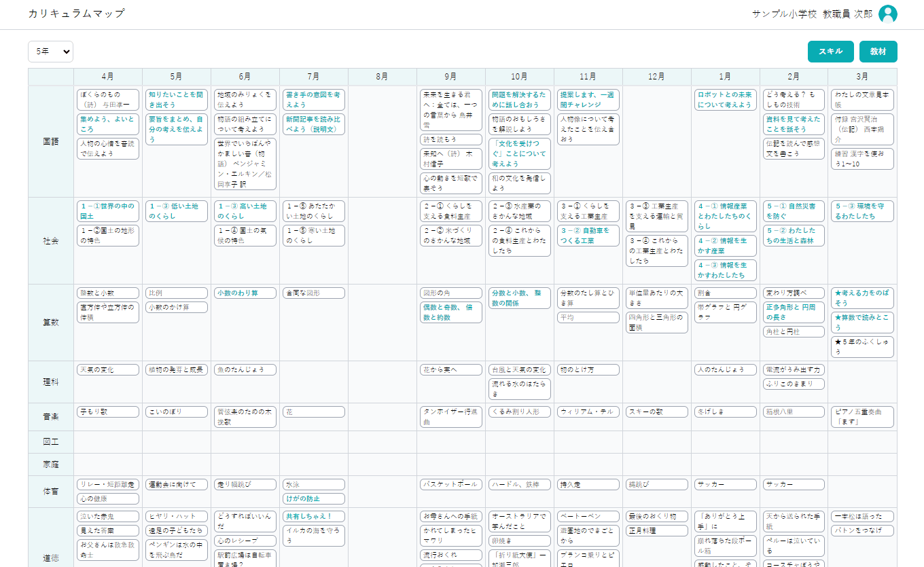Open the grade selector dropdown (5年)
This screenshot has width=924, height=567.
tap(50, 52)
